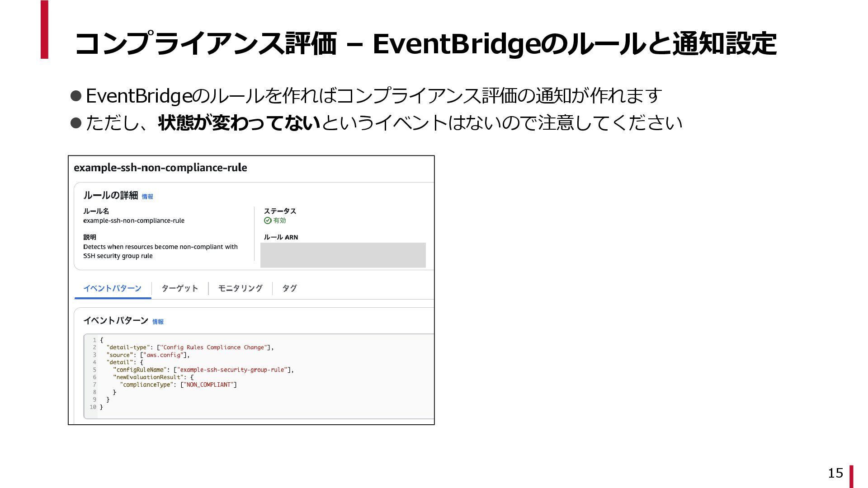The width and height of the screenshot is (868, 488).
Task: Open the イベントパターン tab
Action: coord(112,288)
